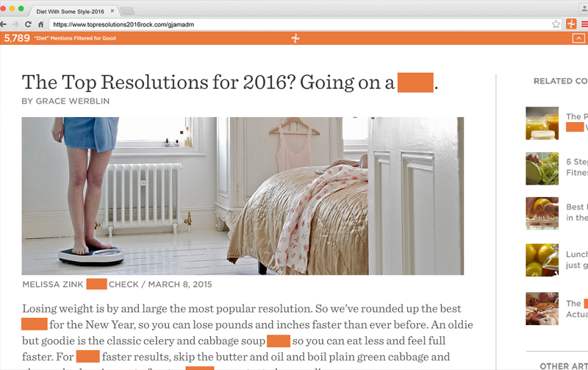
Task: Open the whole lemons related thumbnail
Action: (542, 260)
